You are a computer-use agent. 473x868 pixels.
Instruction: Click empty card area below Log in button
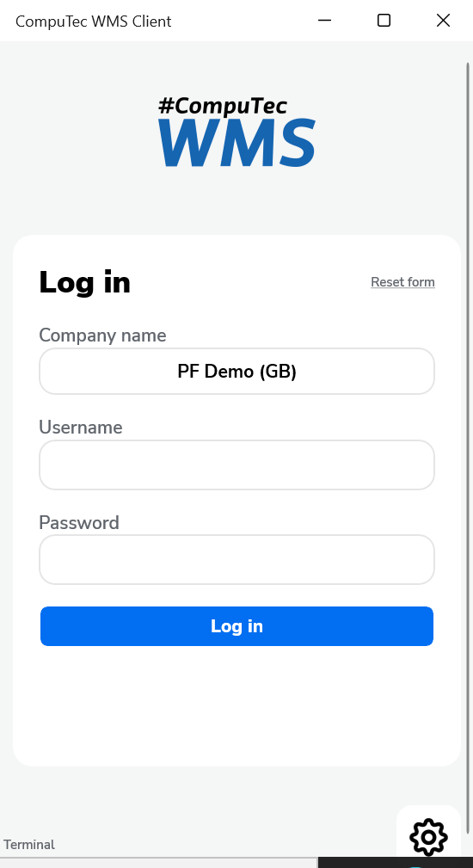click(236, 705)
